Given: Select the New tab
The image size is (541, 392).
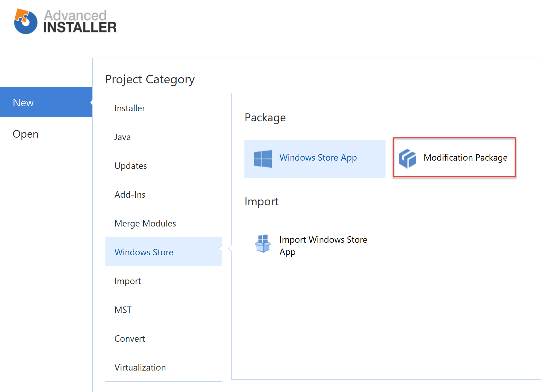Looking at the screenshot, I should (23, 102).
